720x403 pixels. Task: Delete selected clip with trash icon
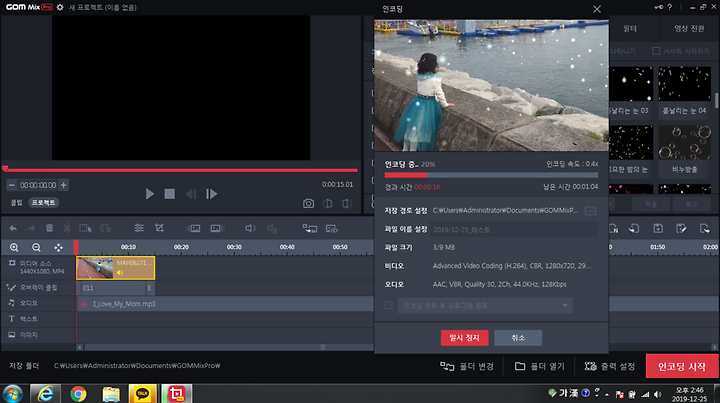click(49, 228)
